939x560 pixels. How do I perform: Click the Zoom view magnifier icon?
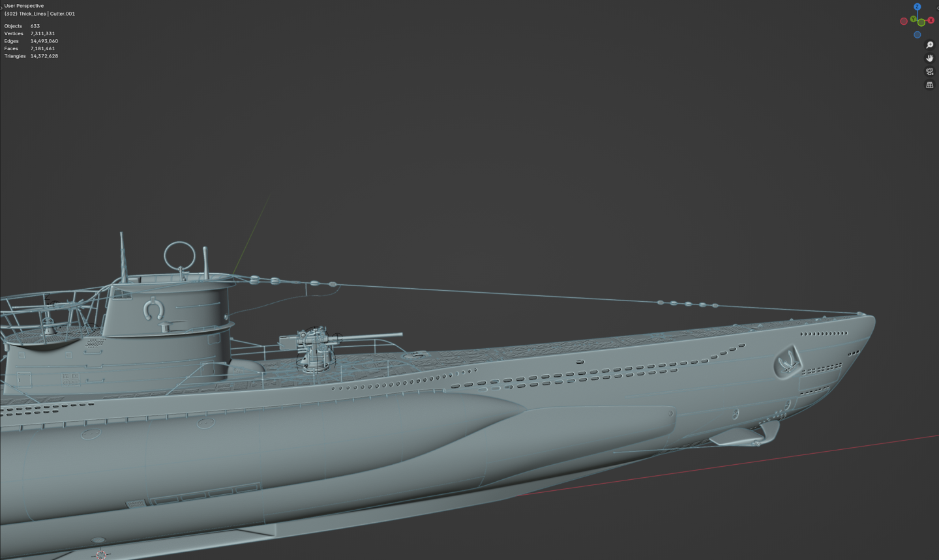point(930,45)
